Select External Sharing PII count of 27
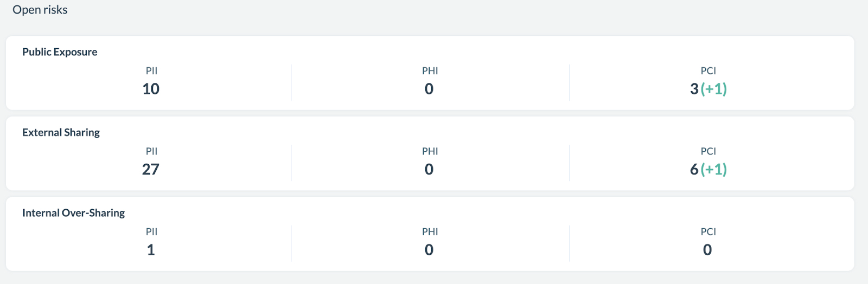Viewport: 868px width, 284px height. [151, 170]
